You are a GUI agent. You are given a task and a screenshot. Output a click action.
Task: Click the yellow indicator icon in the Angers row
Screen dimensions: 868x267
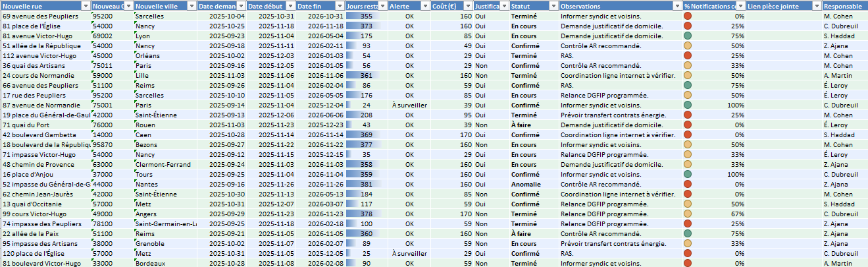point(688,214)
